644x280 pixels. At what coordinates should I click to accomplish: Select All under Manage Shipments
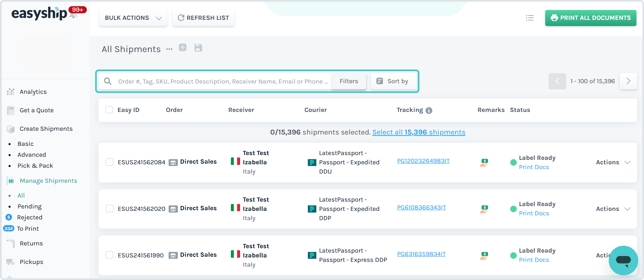(21, 195)
